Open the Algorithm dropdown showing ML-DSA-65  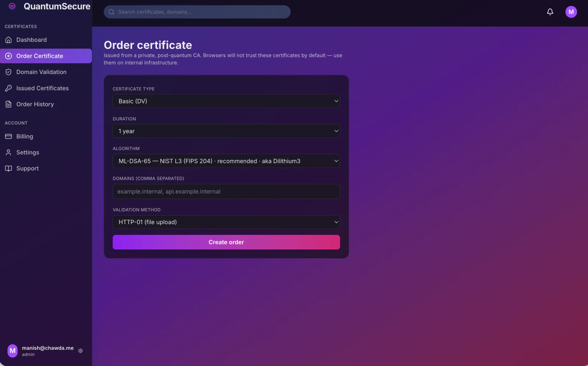(x=226, y=161)
